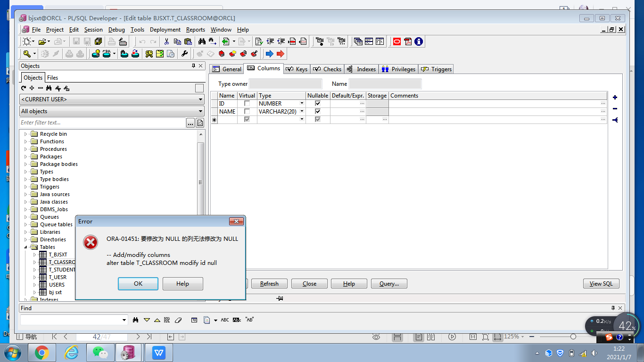Click the red Oracle logo icon
Screen dimensions: 644x362
click(396, 41)
